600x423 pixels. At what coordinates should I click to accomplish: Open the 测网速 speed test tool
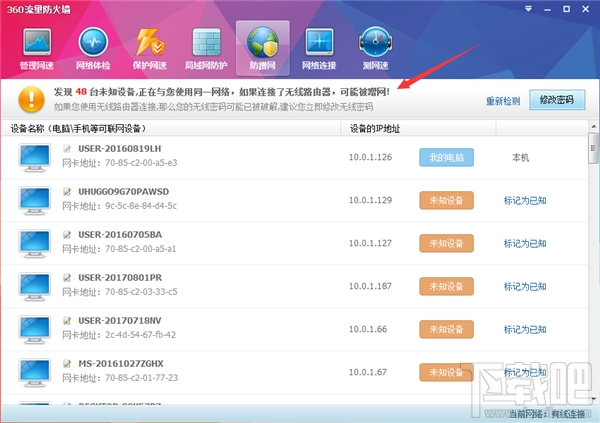(375, 49)
